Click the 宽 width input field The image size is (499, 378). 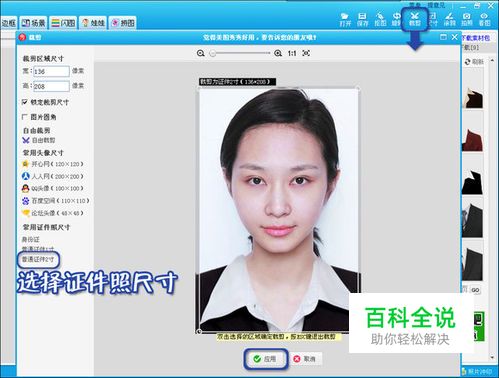tap(51, 71)
